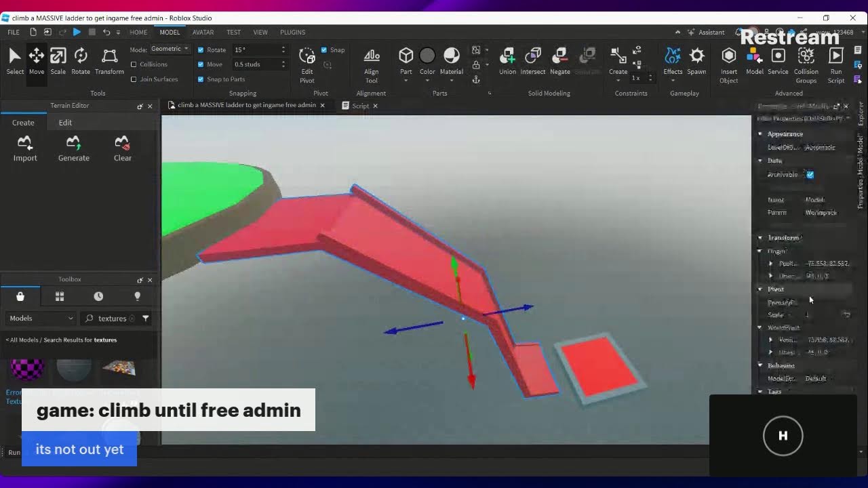This screenshot has height=488, width=868.
Task: Open Toolbox marketplace bag tab
Action: pos(20,296)
